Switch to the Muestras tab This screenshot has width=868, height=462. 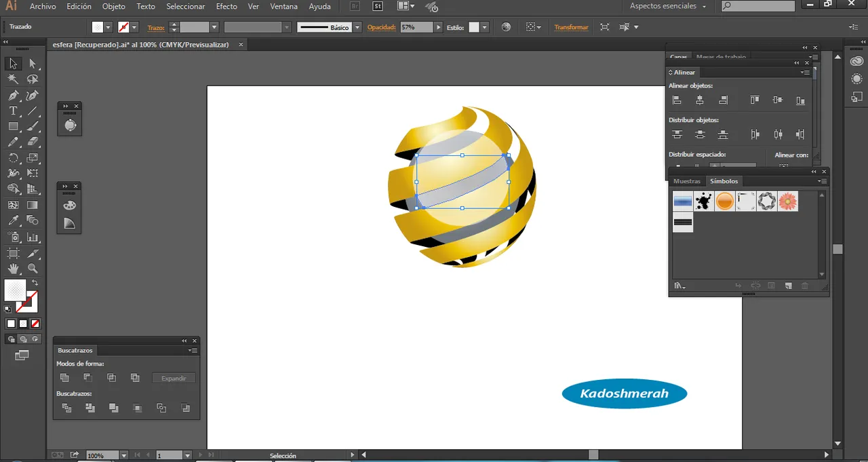[x=686, y=181]
